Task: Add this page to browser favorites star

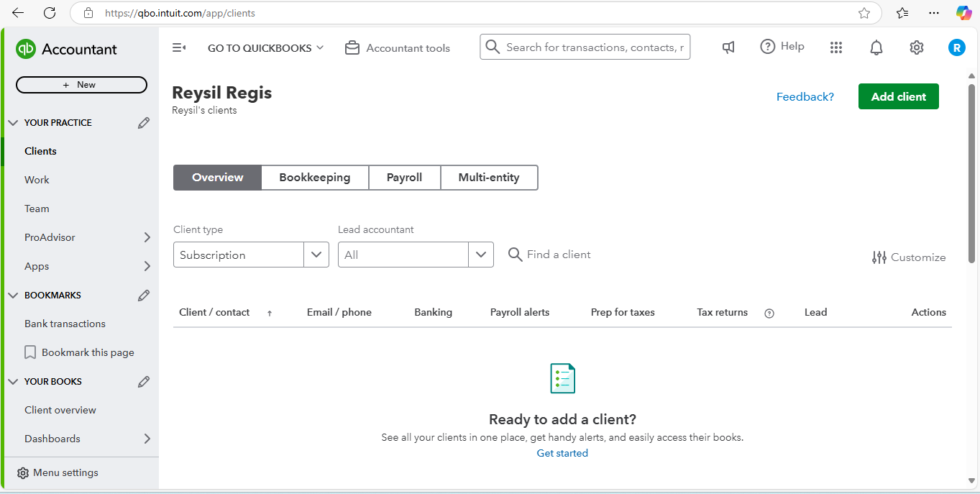Action: [864, 13]
